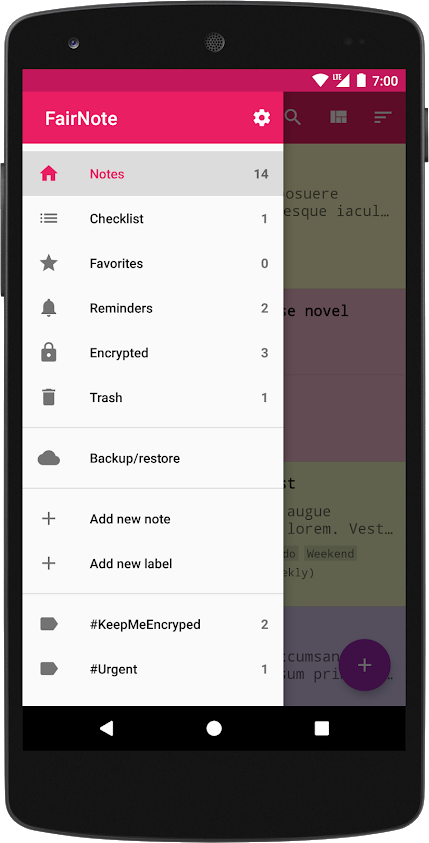
Task: Tap the bell icon for Reminders
Action: (x=48, y=308)
